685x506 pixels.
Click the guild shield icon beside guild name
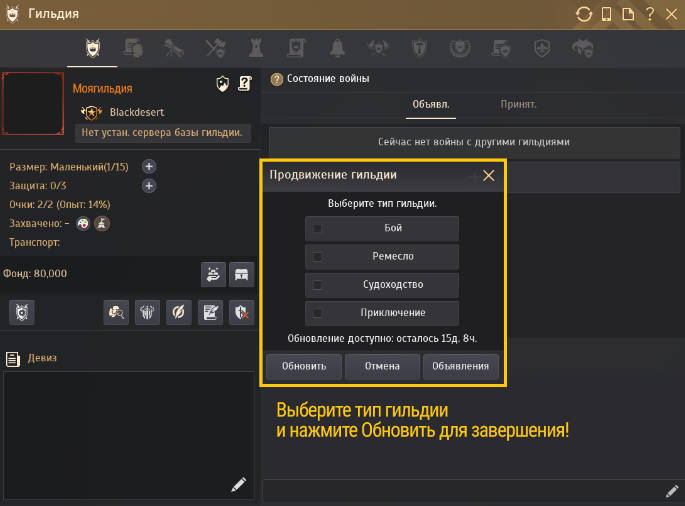(223, 83)
